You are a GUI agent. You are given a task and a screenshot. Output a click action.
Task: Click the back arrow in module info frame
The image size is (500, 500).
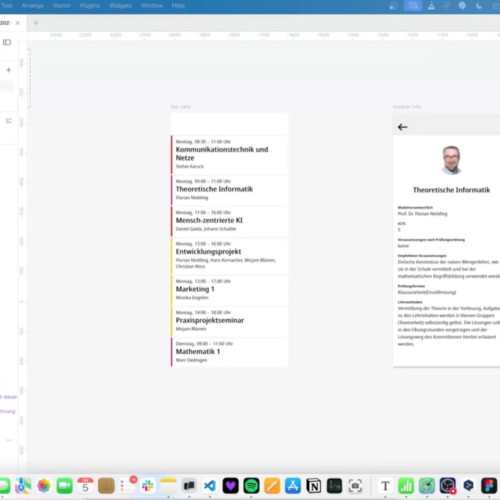pos(402,127)
